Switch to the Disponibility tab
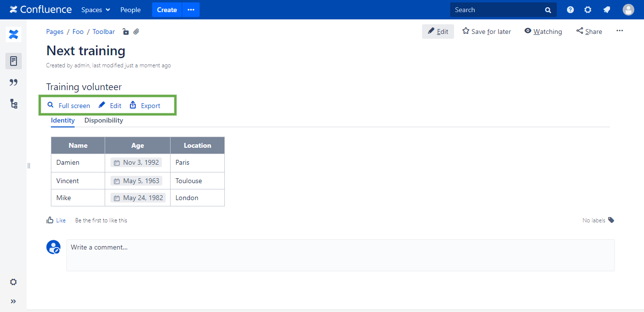 tap(104, 120)
